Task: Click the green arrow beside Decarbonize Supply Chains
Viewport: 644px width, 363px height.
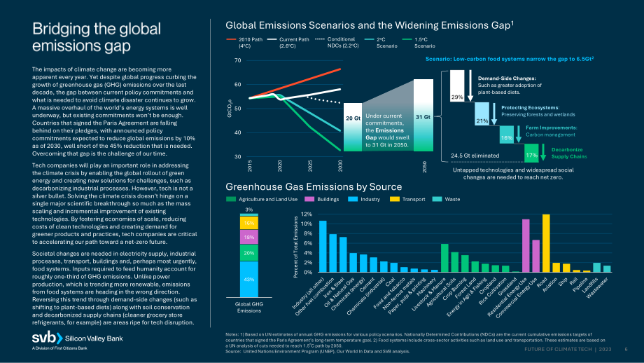Action: click(x=543, y=152)
